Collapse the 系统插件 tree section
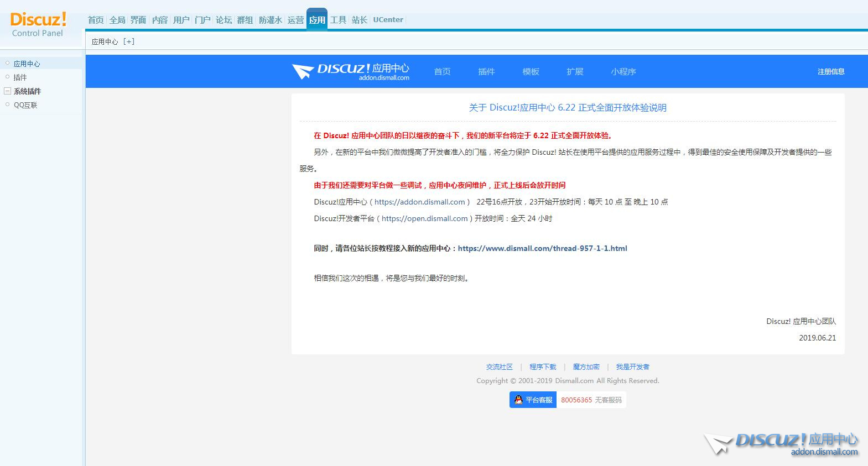The image size is (868, 466). click(x=8, y=91)
